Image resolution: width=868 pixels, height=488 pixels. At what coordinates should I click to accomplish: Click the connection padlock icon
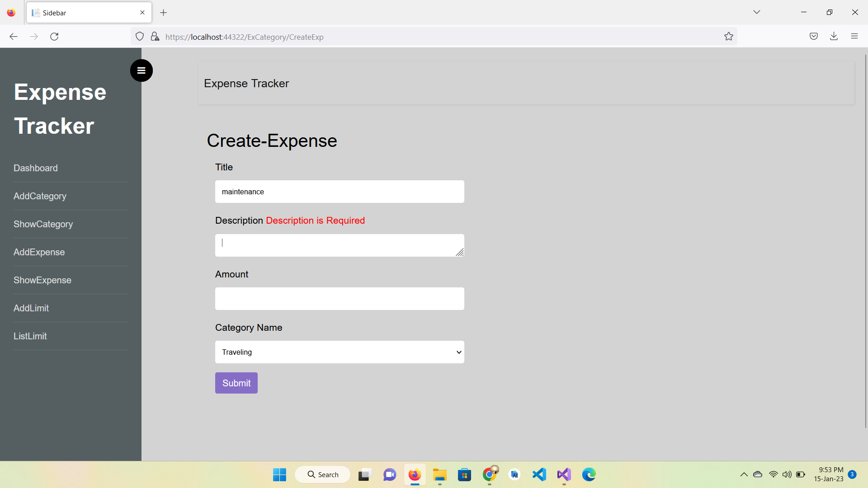tap(155, 36)
